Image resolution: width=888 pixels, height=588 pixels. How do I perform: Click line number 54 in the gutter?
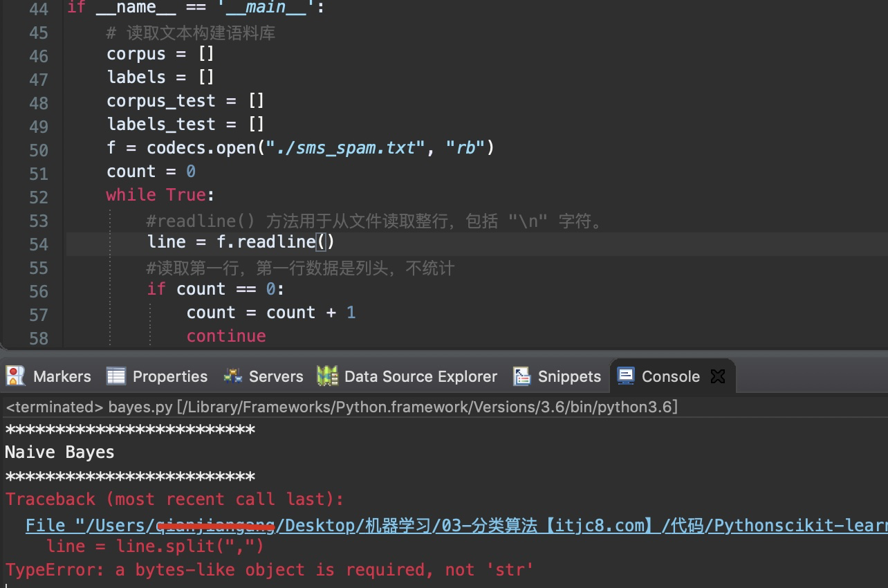pyautogui.click(x=39, y=244)
